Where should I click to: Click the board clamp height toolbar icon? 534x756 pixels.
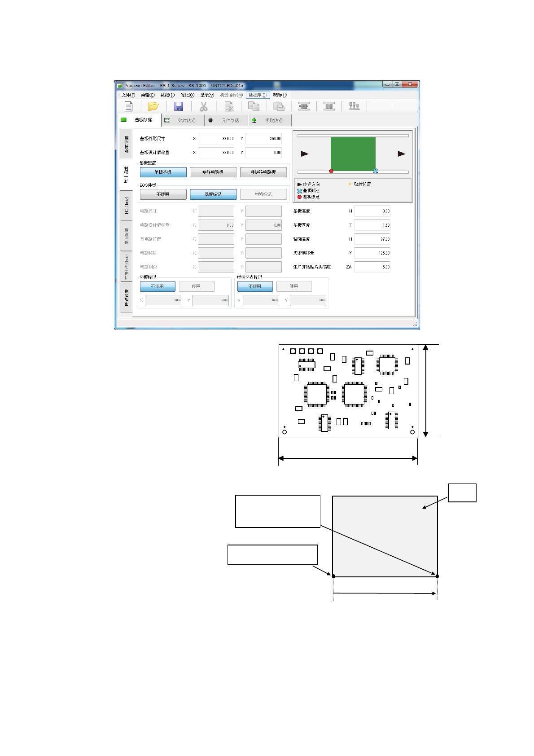[x=329, y=106]
